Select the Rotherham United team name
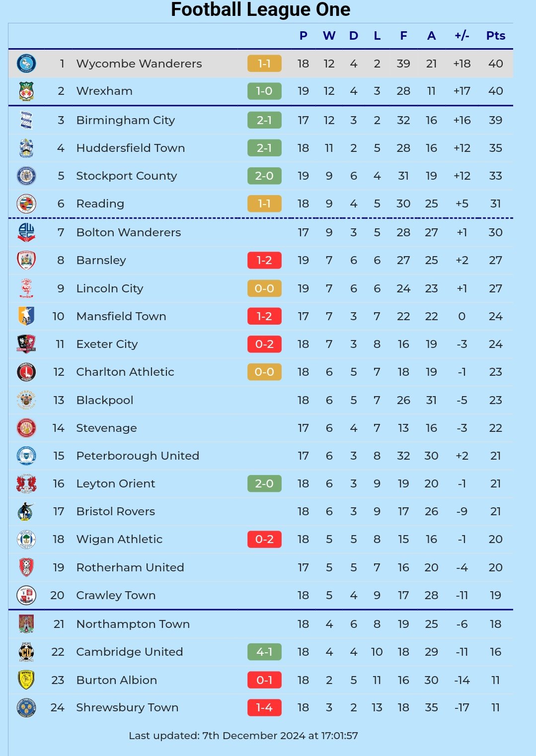The image size is (536, 756). [x=130, y=567]
